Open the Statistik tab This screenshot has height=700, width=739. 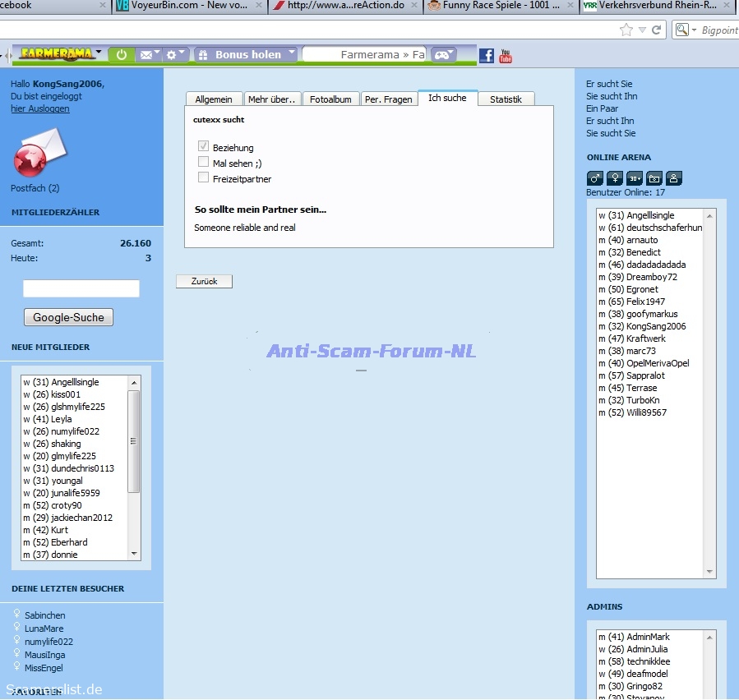(x=506, y=99)
